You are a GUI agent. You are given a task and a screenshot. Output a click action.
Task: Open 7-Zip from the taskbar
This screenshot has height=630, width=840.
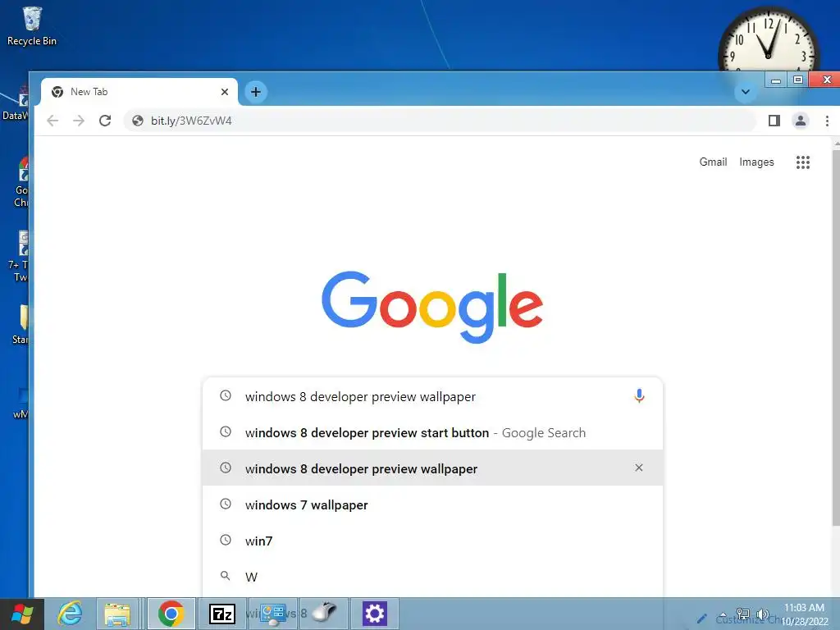[x=221, y=614]
